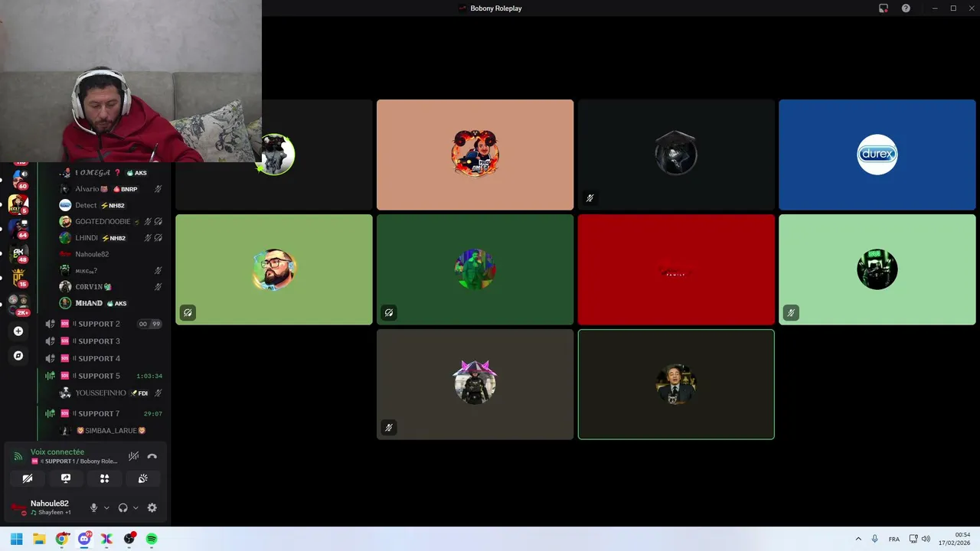
Task: Open File Explorer from taskbar
Action: 39,539
